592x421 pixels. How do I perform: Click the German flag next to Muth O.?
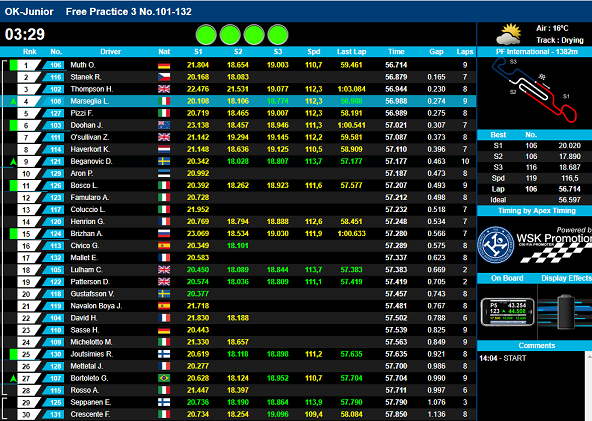click(x=164, y=65)
